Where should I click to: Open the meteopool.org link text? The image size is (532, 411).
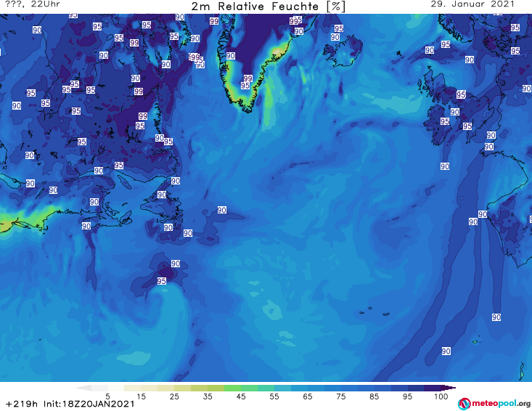501,403
